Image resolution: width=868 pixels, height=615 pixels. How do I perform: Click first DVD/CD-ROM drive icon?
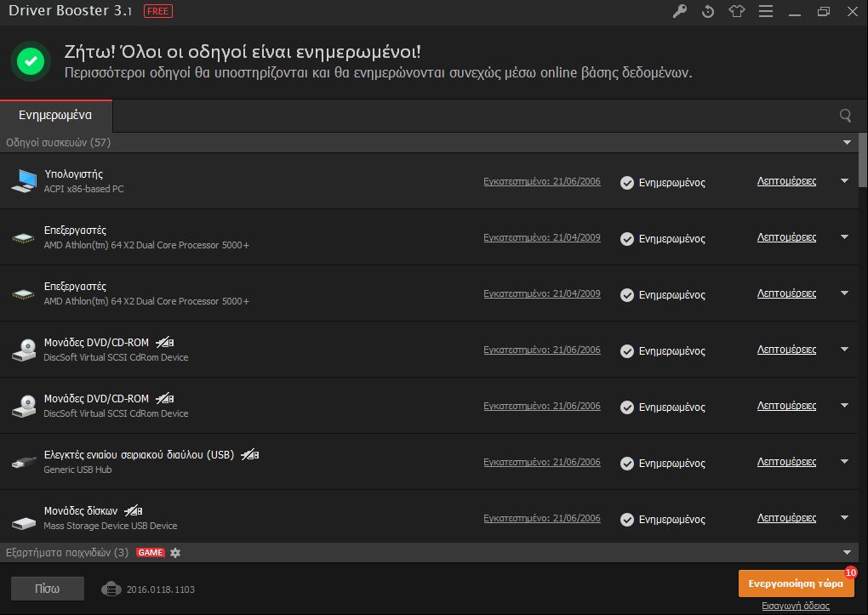(x=24, y=350)
